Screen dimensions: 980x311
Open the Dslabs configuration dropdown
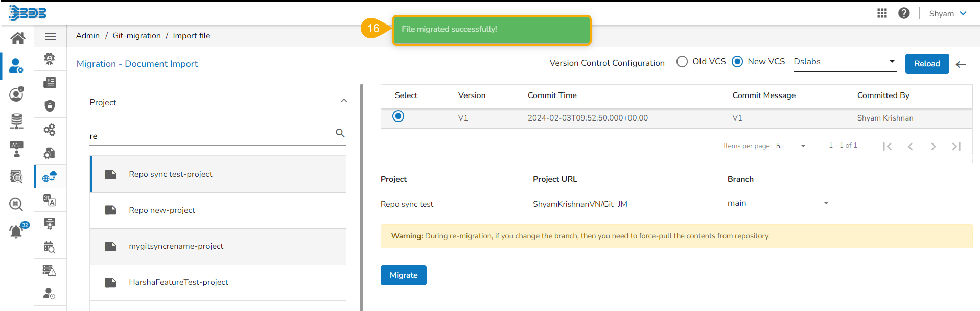pyautogui.click(x=844, y=62)
